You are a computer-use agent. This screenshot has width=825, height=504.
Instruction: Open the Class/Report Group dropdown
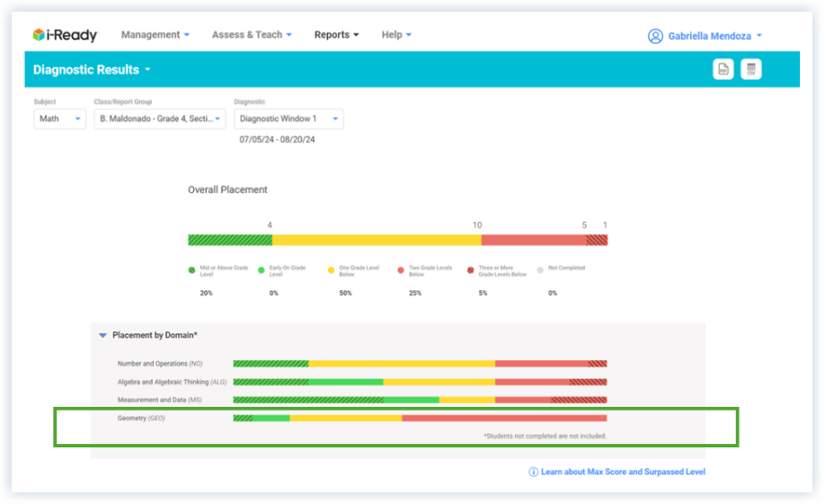click(159, 119)
